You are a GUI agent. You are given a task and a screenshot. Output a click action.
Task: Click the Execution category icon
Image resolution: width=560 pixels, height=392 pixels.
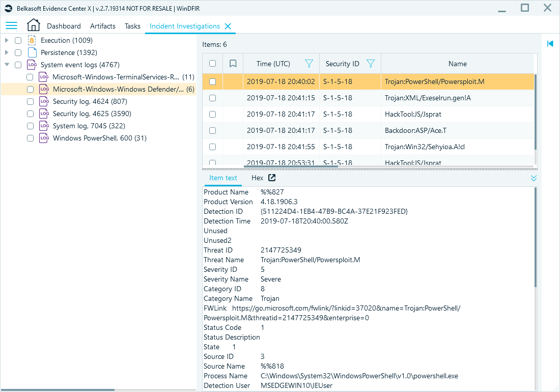coord(32,40)
